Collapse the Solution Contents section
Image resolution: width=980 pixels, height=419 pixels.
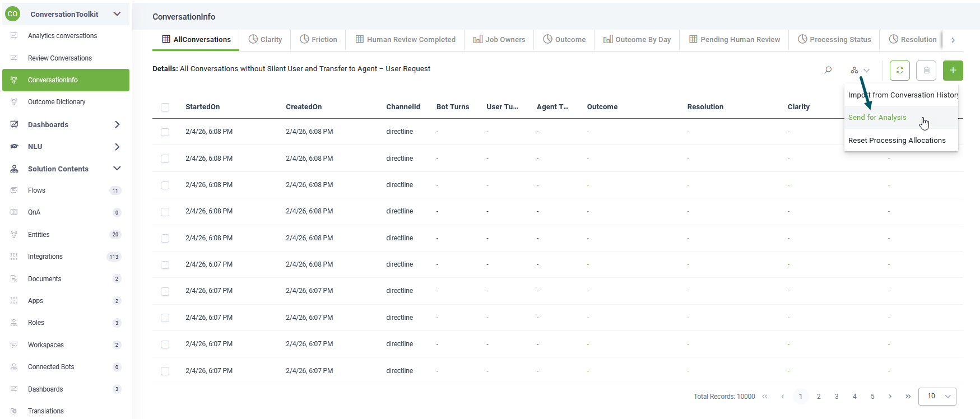117,169
